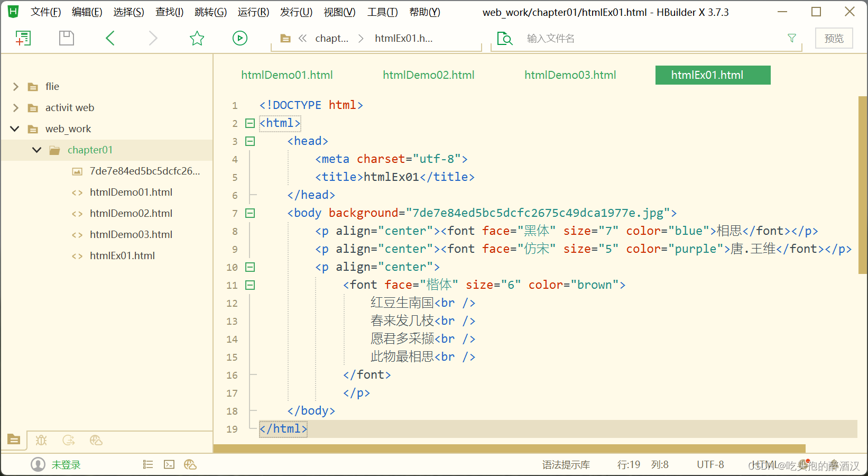Open the 运行(R) menu
The width and height of the screenshot is (868, 476).
coord(253,12)
